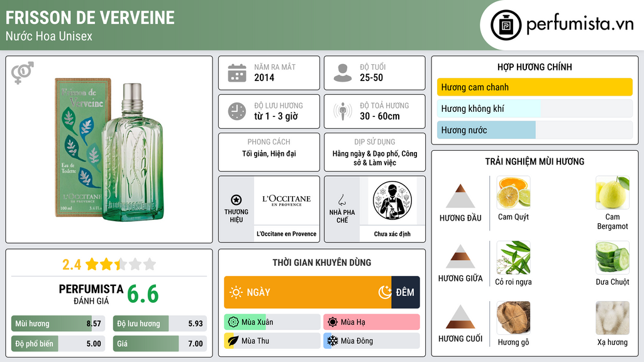Click the star rating icons beside 2.4

121,265
